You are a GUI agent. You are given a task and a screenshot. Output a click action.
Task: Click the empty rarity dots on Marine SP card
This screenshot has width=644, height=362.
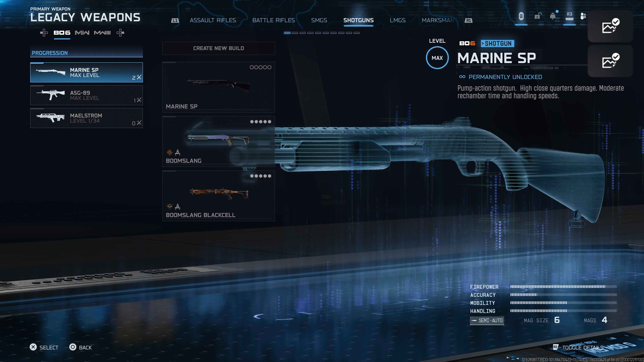pyautogui.click(x=260, y=67)
